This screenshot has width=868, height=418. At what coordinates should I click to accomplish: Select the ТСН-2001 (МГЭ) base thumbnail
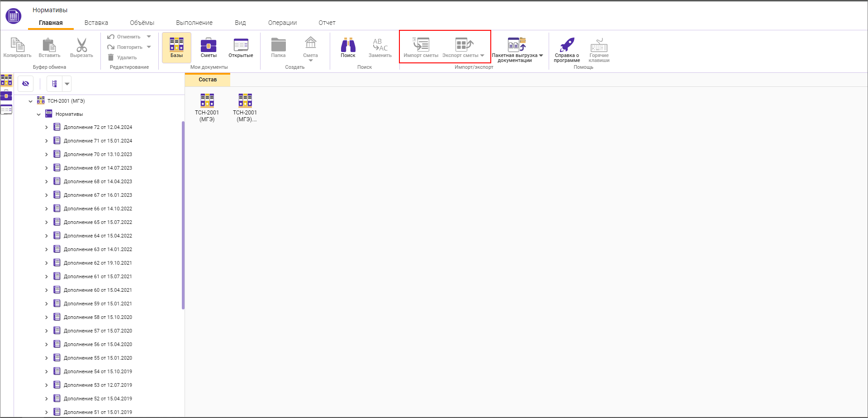[207, 108]
